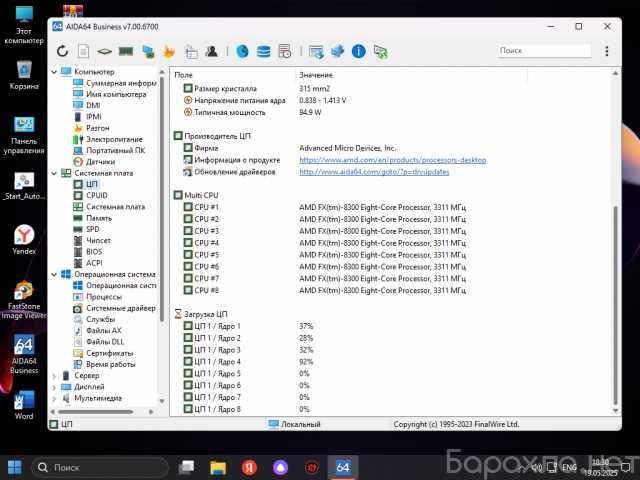This screenshot has width=640, height=480.
Task: Open Датчики in the tree
Action: click(94, 162)
